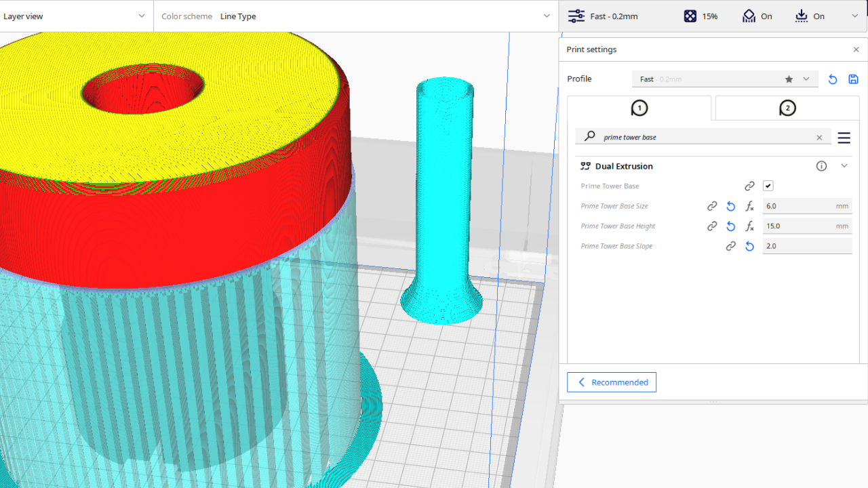
Task: Close the Print settings panel
Action: (856, 49)
